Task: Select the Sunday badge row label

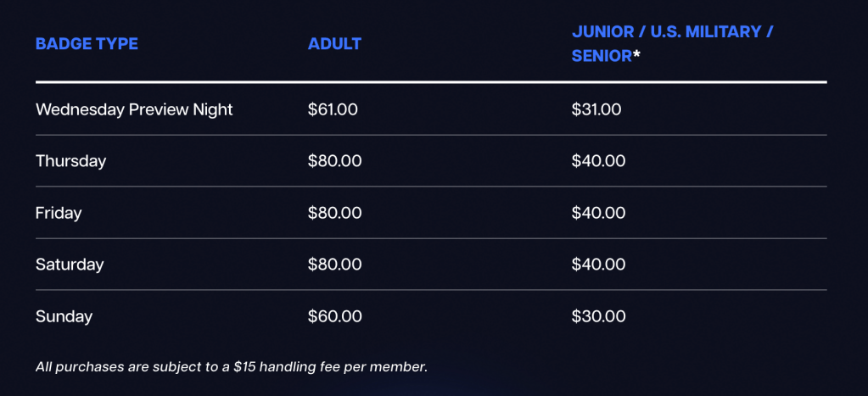Action: click(x=64, y=316)
